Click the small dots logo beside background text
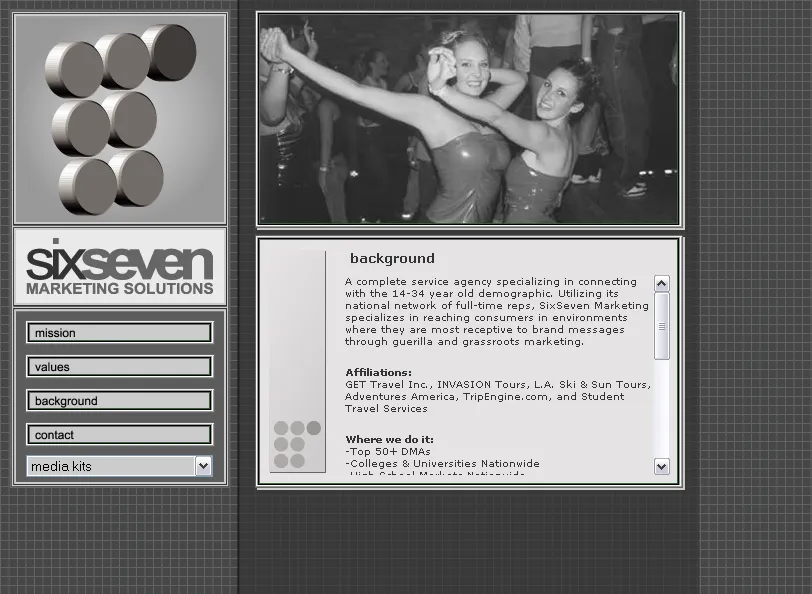Screen dimensions: 812x594 point(297,444)
